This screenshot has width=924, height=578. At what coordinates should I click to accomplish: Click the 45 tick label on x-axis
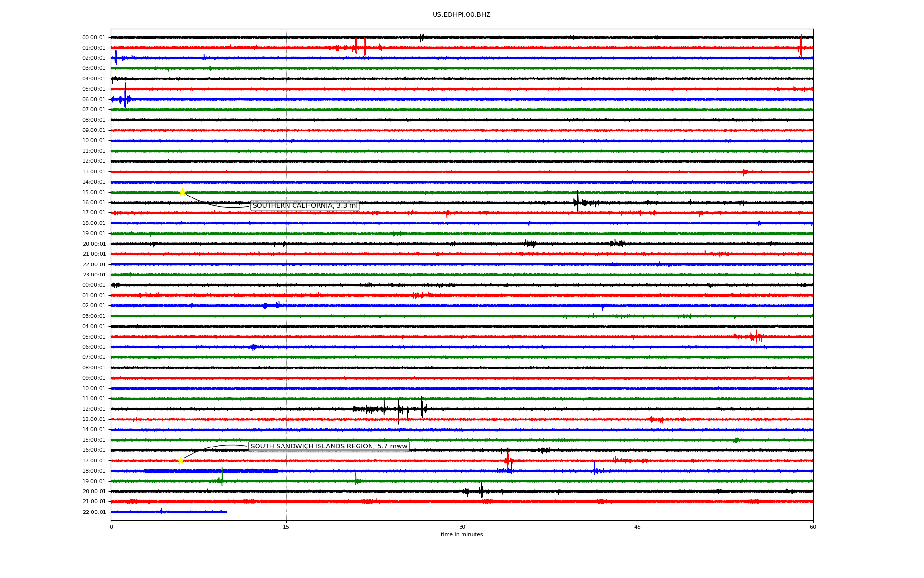coord(637,527)
